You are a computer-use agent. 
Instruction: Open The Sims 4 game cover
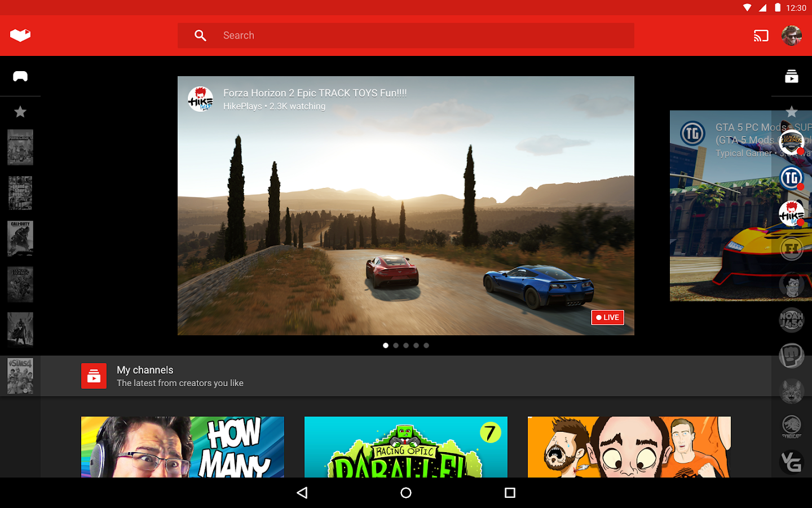[20, 375]
